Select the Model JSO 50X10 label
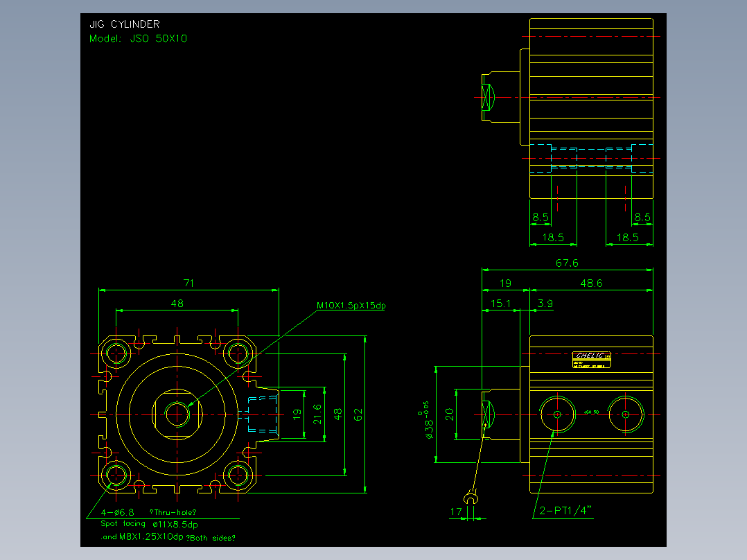Screen dimensions: 747x560 pyautogui.click(x=138, y=39)
